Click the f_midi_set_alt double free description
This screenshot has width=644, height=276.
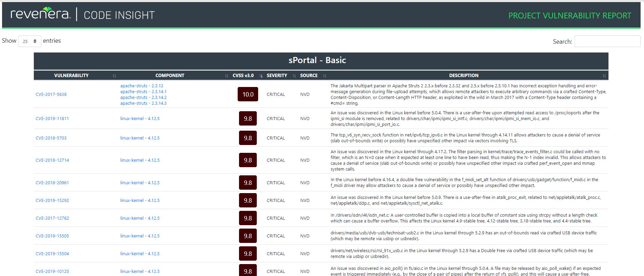click(x=464, y=183)
